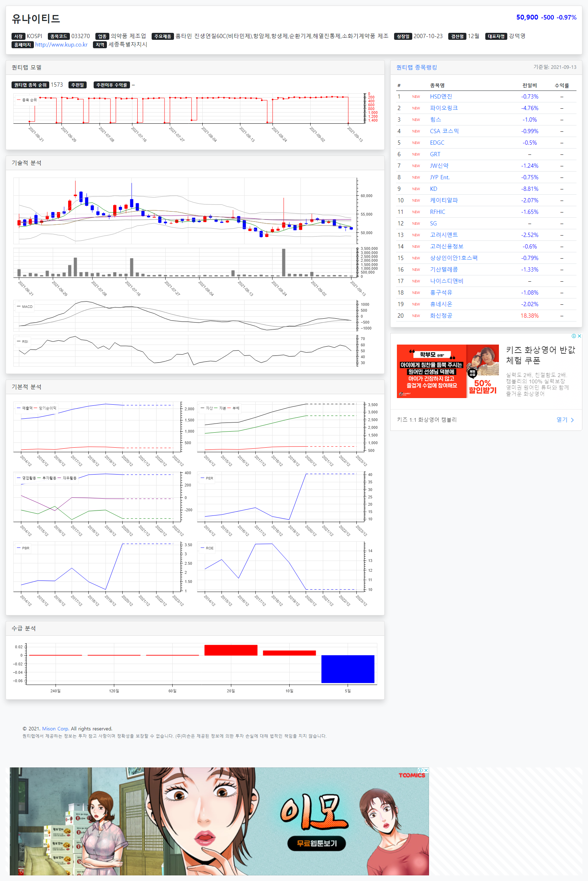Open 흥구석유 stock link
The width and height of the screenshot is (588, 881).
441,293
